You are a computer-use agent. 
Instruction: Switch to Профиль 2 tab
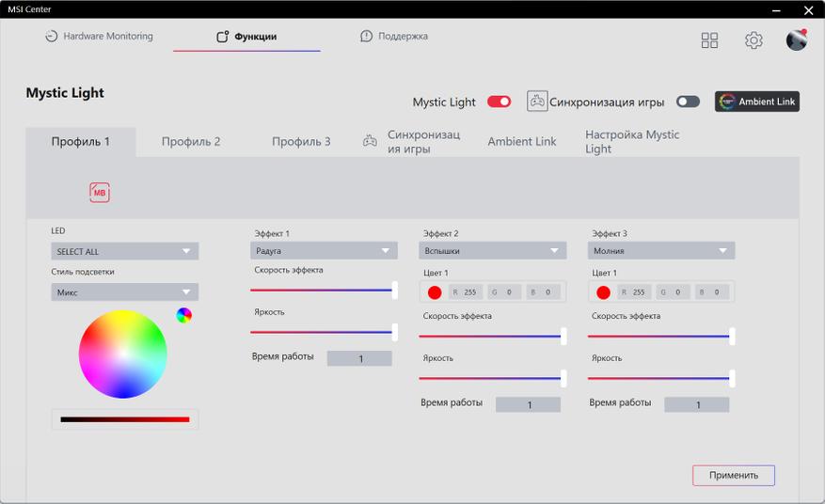191,142
